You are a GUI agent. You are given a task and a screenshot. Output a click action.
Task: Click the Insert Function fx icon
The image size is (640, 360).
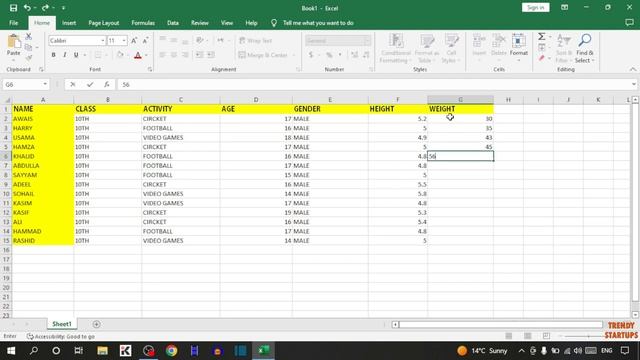pyautogui.click(x=107, y=84)
